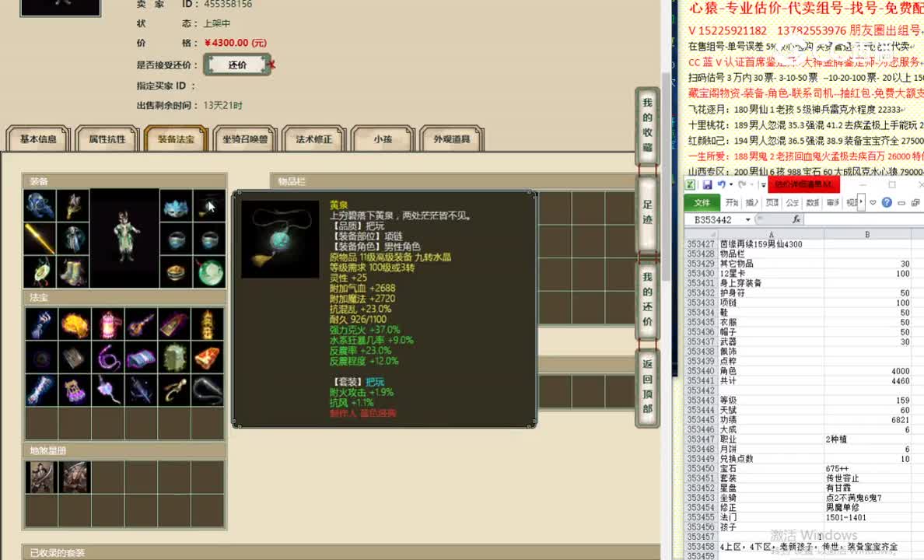
Task: Select the lantern treasure icon in 法宝 panel
Action: 107,324
